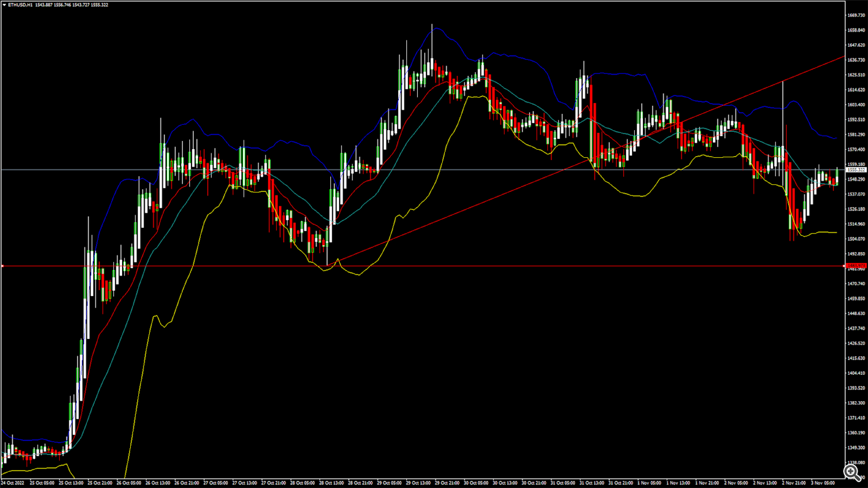Select the red horizontal support line's left handle
The width and height of the screenshot is (868, 488).
point(2,266)
